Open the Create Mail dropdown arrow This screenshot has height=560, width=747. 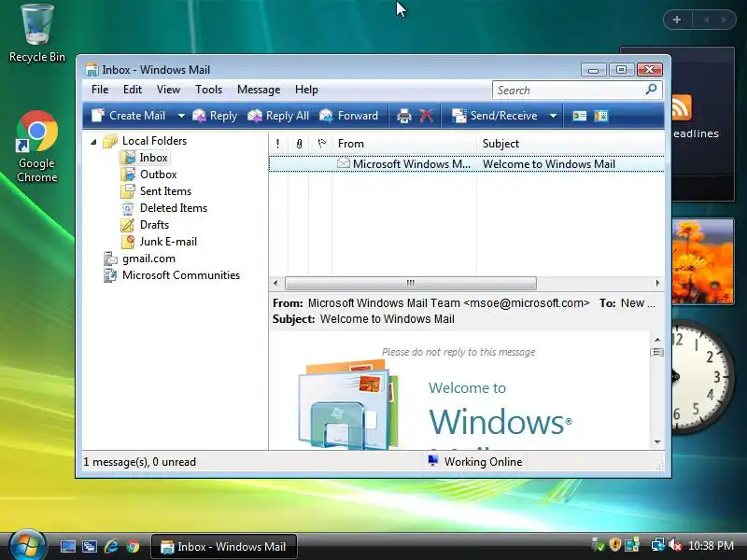click(x=181, y=116)
